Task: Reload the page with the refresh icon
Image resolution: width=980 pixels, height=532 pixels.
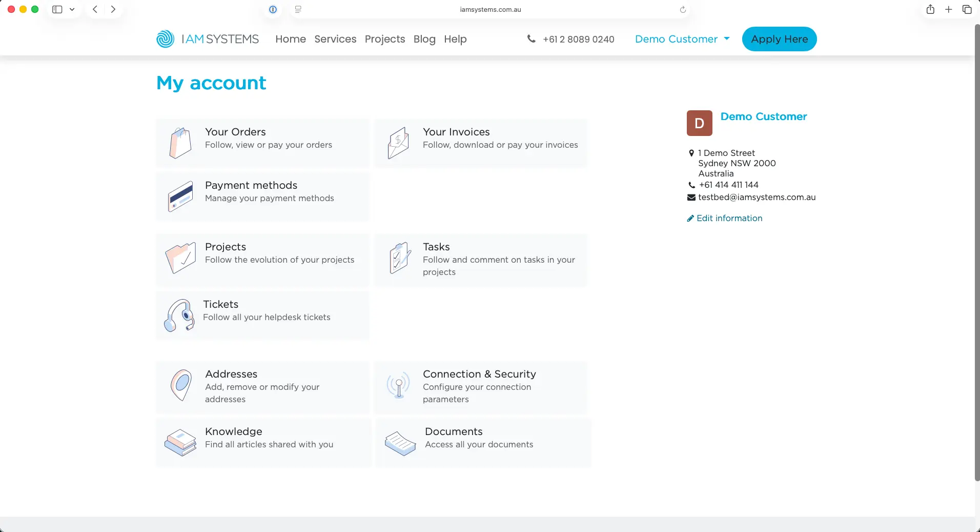Action: 683,9
